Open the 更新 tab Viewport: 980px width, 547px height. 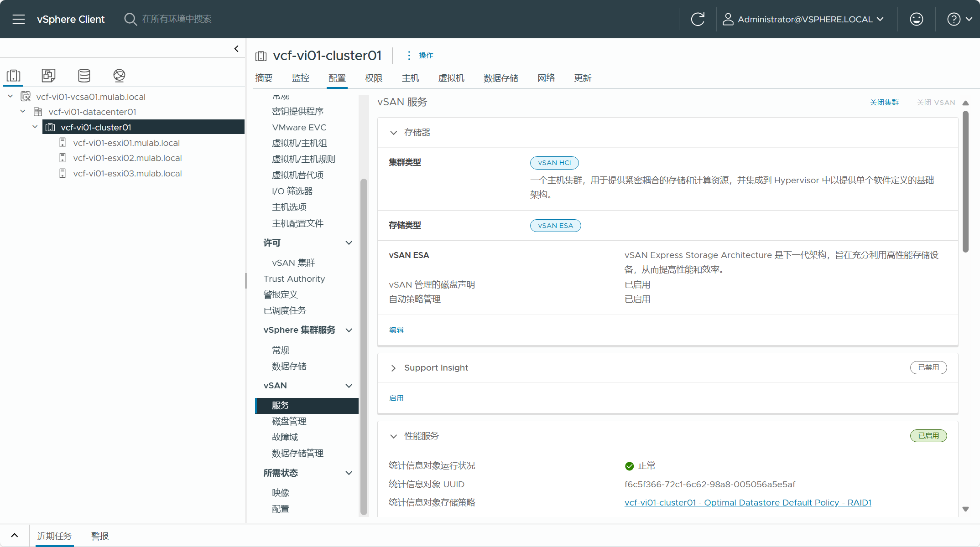point(583,78)
